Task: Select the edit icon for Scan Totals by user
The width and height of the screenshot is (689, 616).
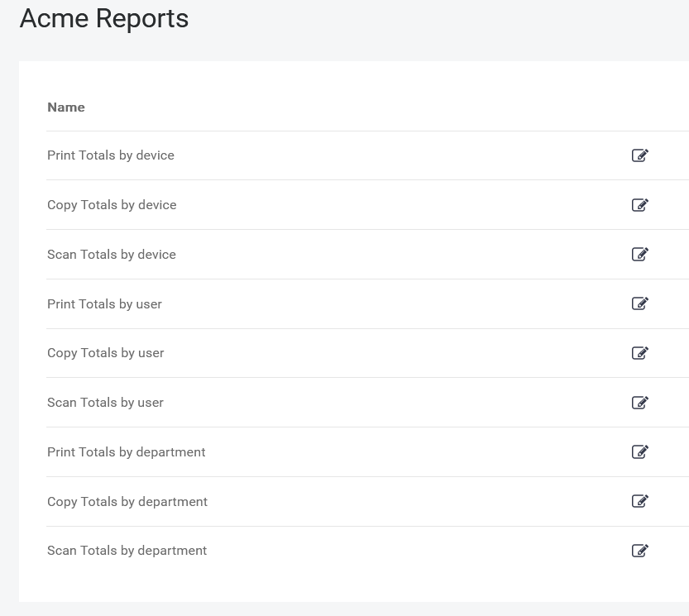Action: pyautogui.click(x=640, y=403)
